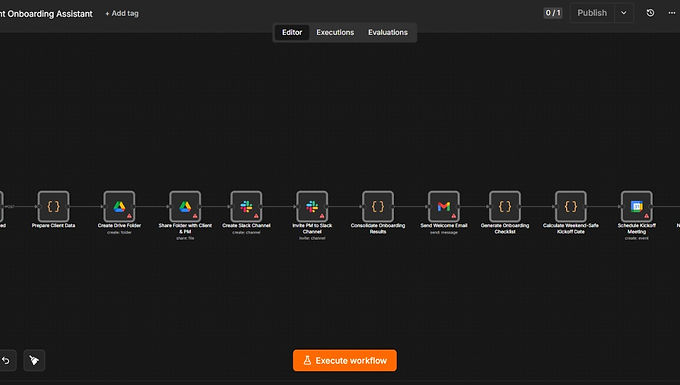
Task: Click warning triangle on Create Slack Channel
Action: (x=256, y=216)
